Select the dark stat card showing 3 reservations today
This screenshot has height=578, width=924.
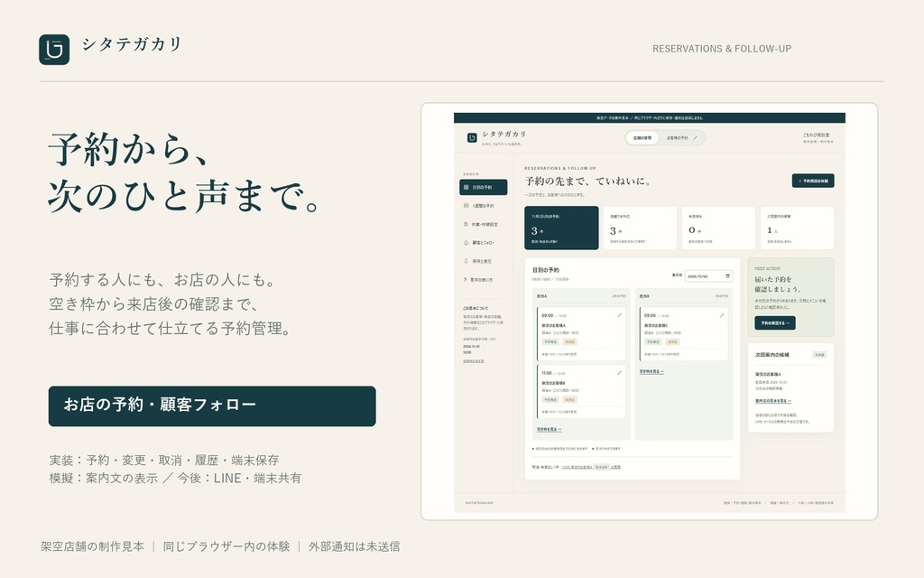(x=561, y=228)
